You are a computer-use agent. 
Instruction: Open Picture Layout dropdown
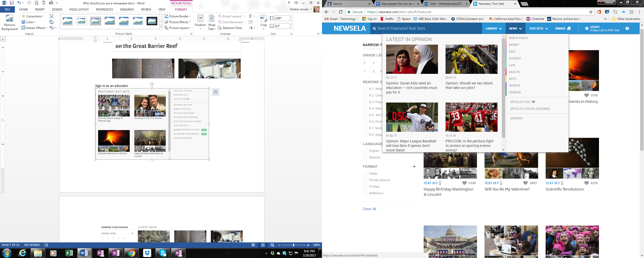pyautogui.click(x=178, y=28)
